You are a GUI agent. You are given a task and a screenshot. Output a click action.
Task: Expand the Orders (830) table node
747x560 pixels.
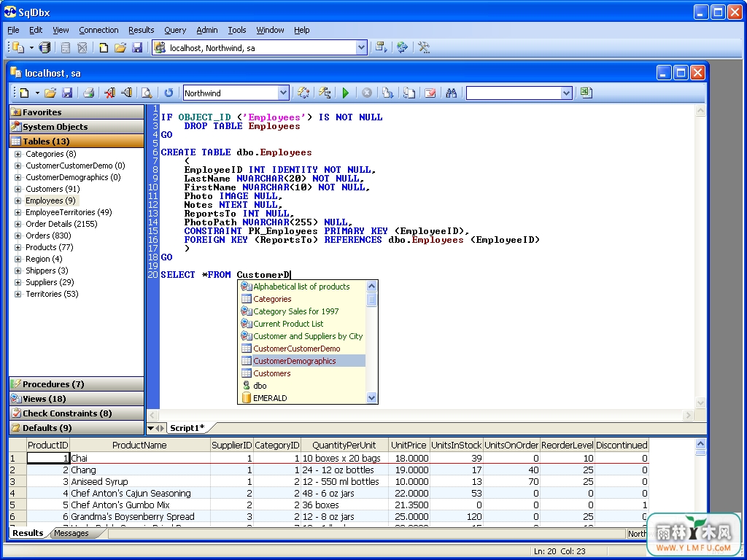(x=18, y=236)
